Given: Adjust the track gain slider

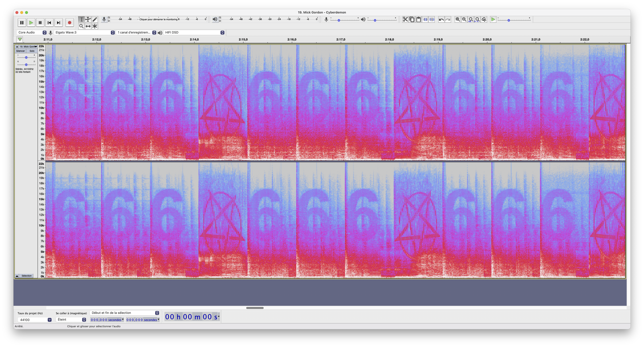Looking at the screenshot, I should [x=26, y=57].
